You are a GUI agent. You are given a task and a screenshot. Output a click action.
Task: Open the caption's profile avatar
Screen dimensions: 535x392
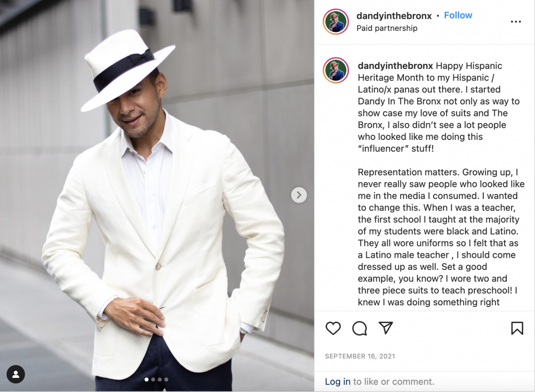coord(336,70)
